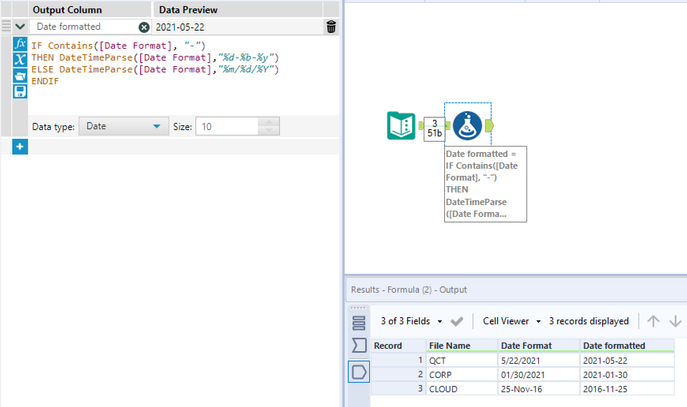Viewport: 687px width, 407px height.
Task: Delete the expression with the trash icon
Action: pyautogui.click(x=331, y=27)
